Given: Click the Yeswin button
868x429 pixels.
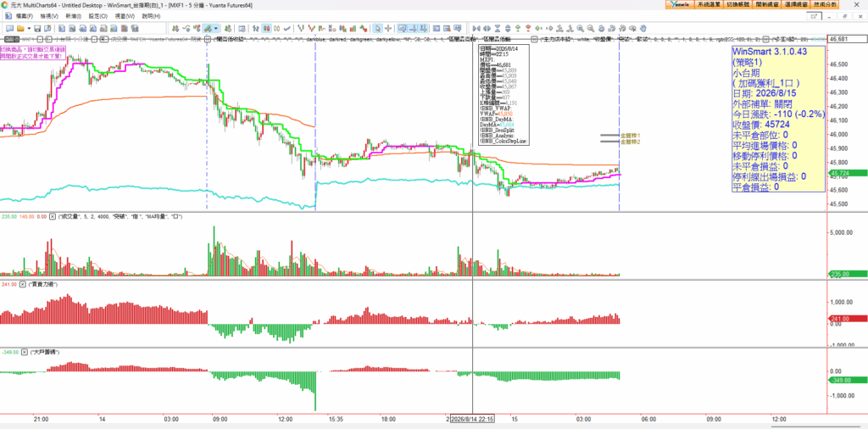Looking at the screenshot, I should (x=679, y=4).
